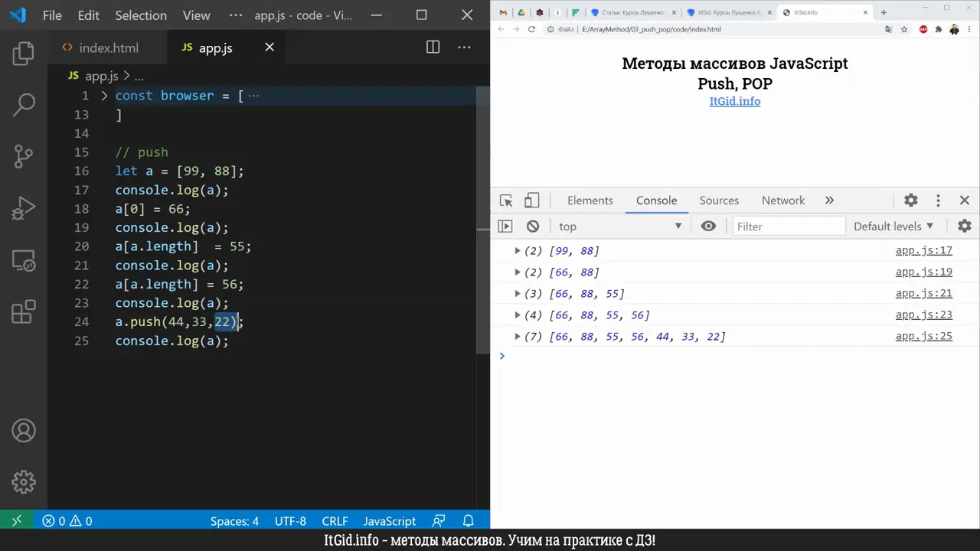This screenshot has height=551, width=980.
Task: Clear the console with the clear icon
Action: [x=532, y=226]
